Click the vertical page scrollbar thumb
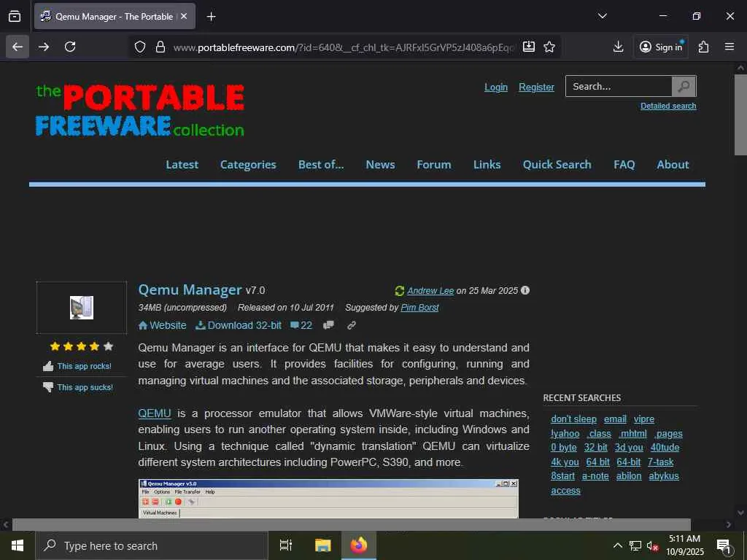The width and height of the screenshot is (747, 560). pos(740,114)
